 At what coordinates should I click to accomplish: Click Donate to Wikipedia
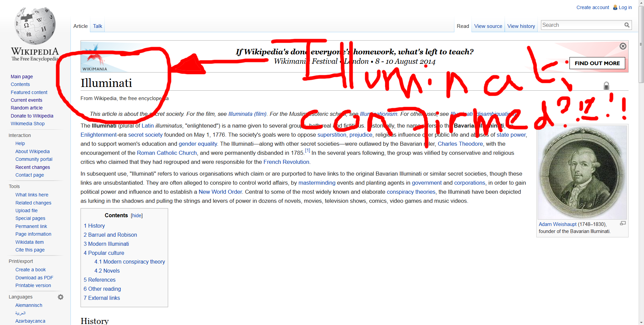pos(32,116)
